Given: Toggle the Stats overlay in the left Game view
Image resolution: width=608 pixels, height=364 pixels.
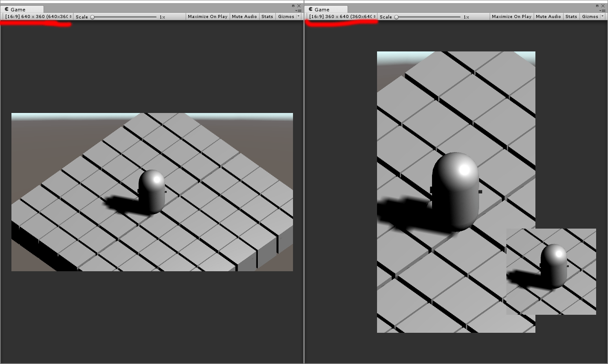Looking at the screenshot, I should (x=267, y=16).
